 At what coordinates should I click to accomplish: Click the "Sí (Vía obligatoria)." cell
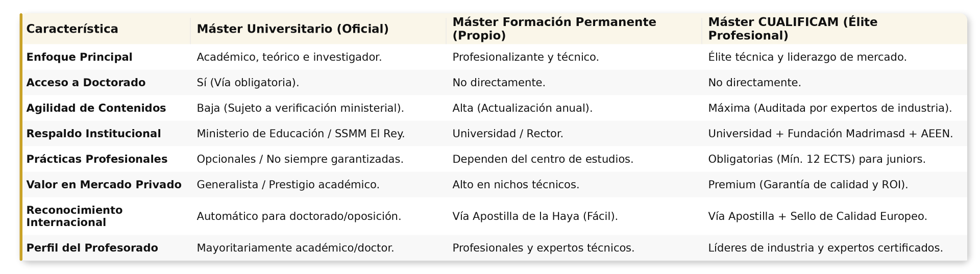pos(248,83)
